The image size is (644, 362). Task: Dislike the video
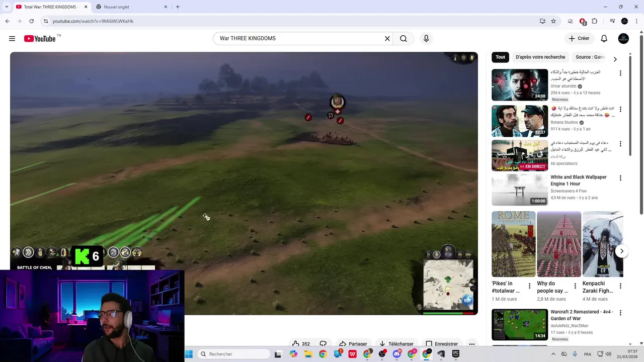tap(323, 344)
